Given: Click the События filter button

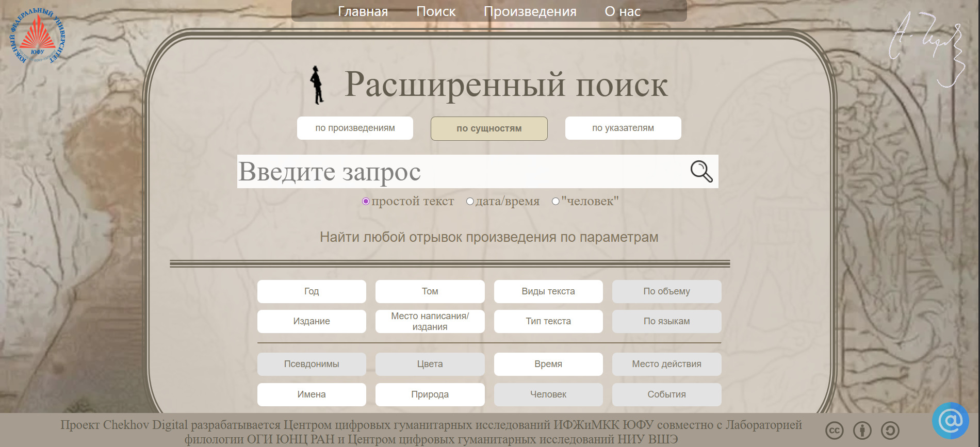Looking at the screenshot, I should point(667,394).
